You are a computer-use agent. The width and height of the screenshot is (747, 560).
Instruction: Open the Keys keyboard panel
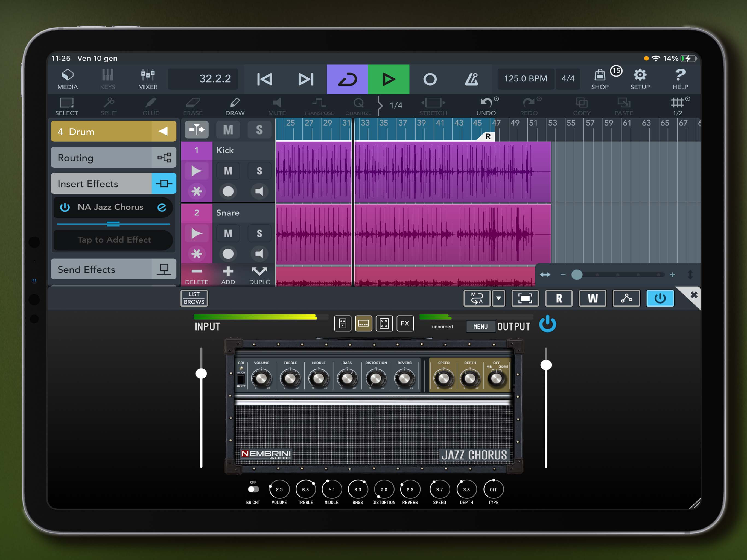pyautogui.click(x=108, y=79)
